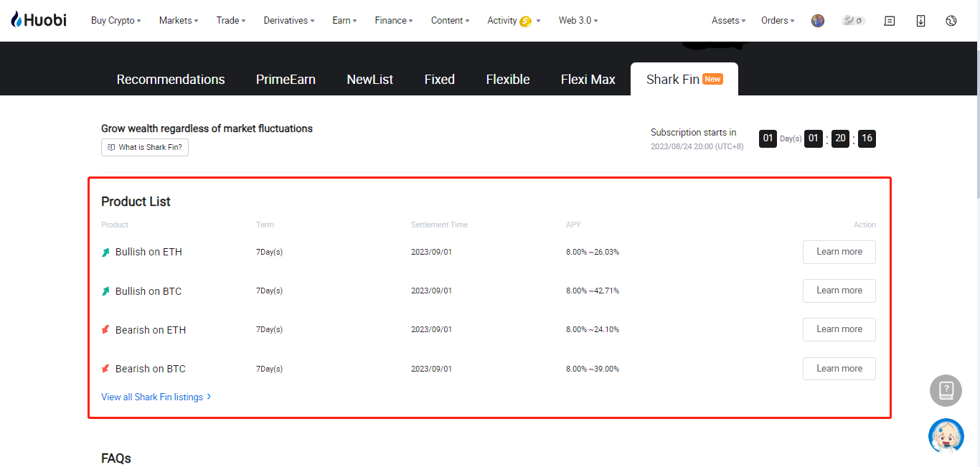Click the app download icon
The height and width of the screenshot is (467, 980).
click(x=920, y=21)
